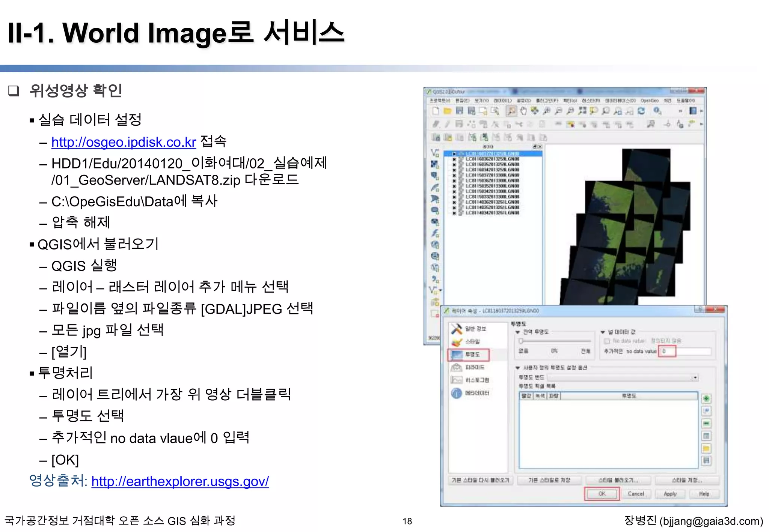The image size is (769, 532).
Task: Select the Pan Map hand tool
Action: pos(523,111)
